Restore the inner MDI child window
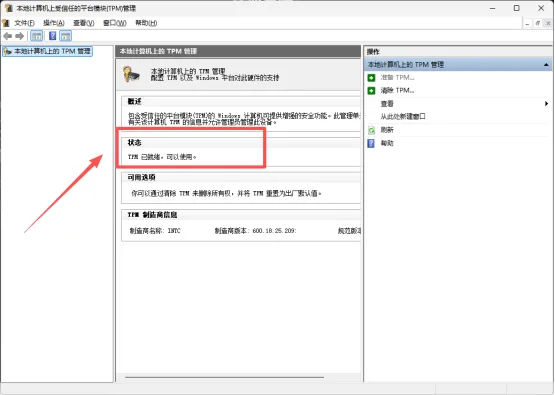The image size is (555, 395). 538,23
